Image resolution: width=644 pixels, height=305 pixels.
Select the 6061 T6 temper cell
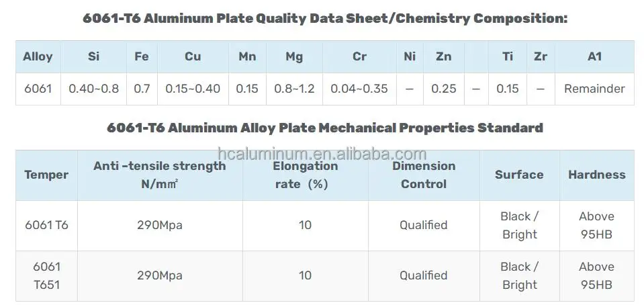(46, 225)
